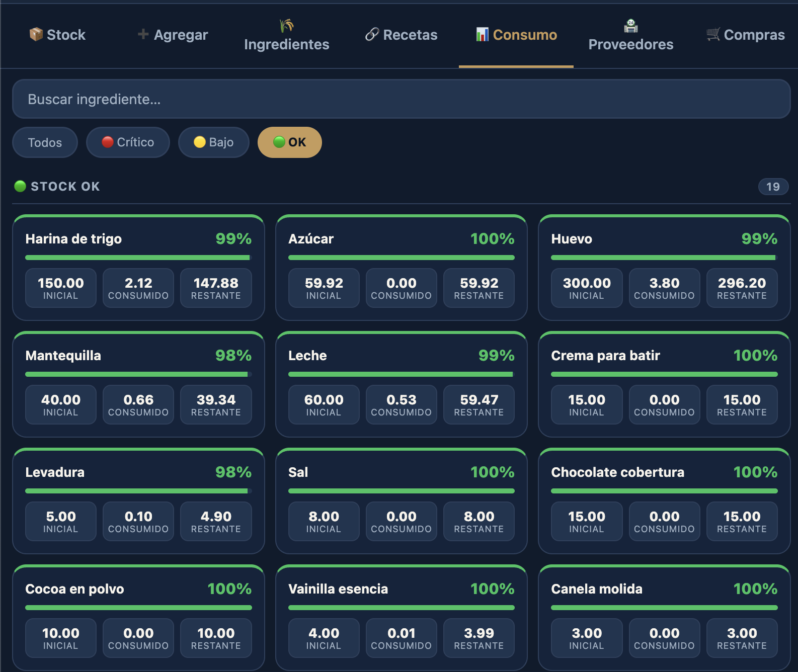Viewport: 798px width, 672px height.
Task: Filter by Bajo status
Action: tap(214, 142)
